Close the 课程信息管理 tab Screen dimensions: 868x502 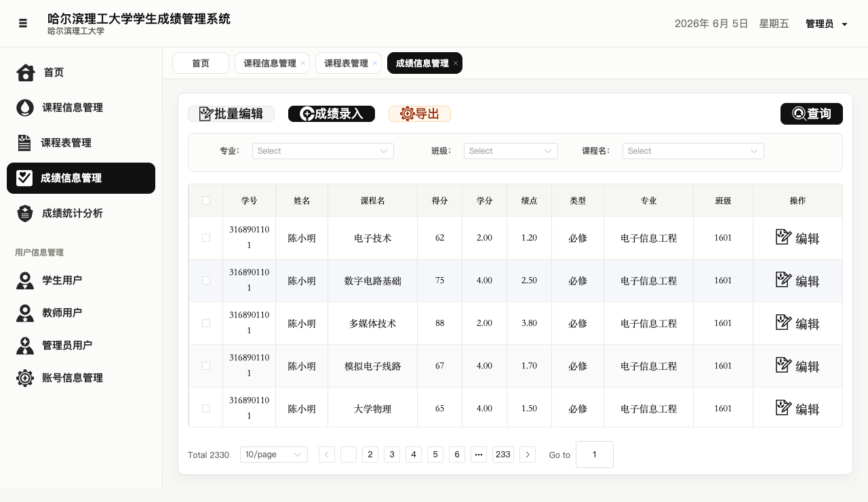303,63
